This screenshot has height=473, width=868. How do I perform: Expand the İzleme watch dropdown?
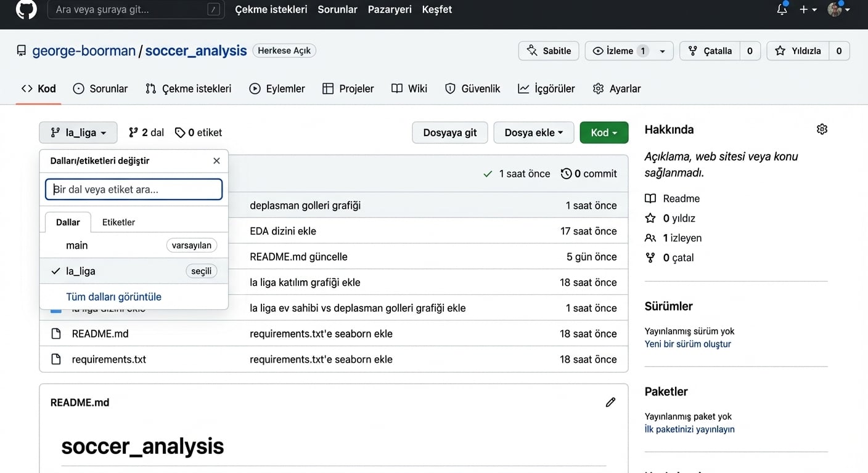click(662, 51)
